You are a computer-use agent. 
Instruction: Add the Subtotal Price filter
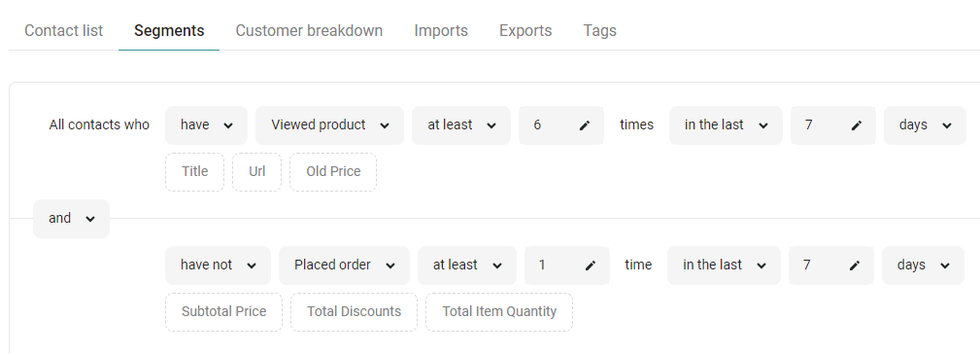click(223, 312)
